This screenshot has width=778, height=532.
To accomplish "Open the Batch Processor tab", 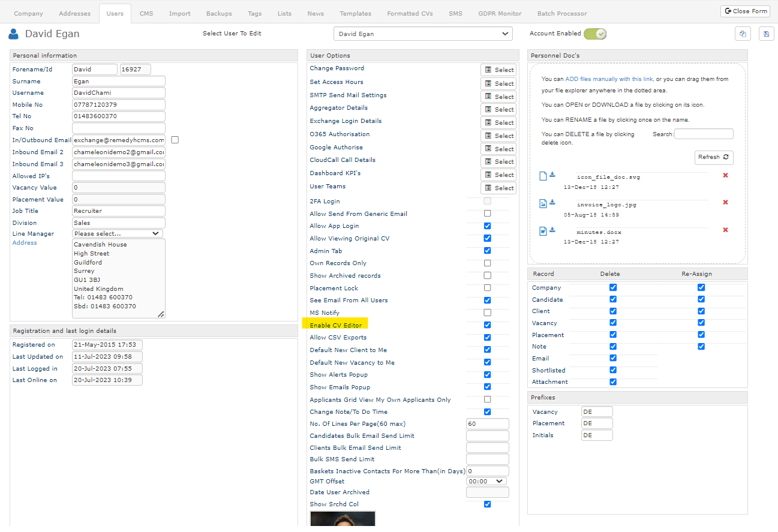I will 562,13.
